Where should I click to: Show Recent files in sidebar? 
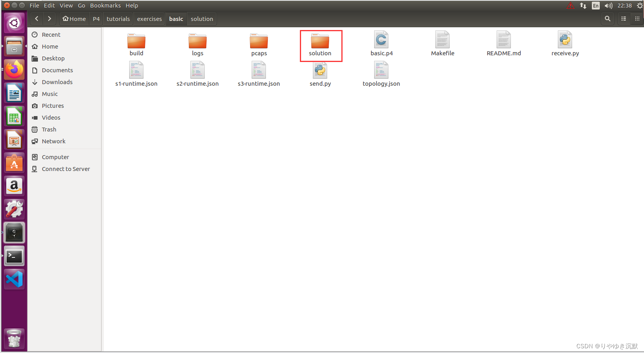(64, 35)
